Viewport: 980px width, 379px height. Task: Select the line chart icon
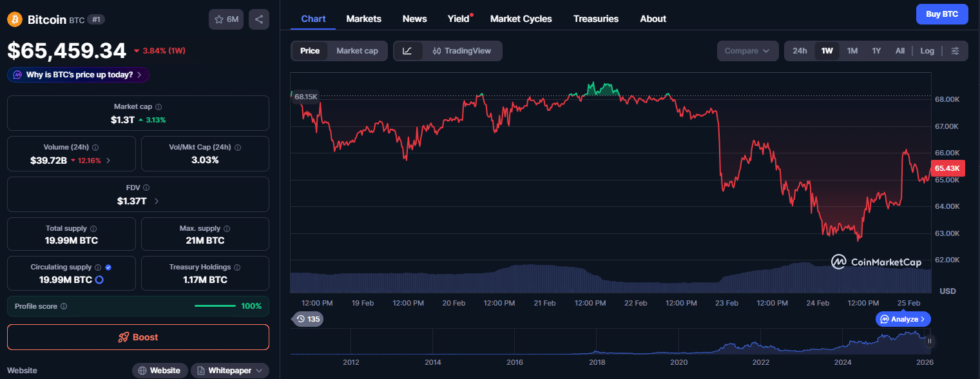coord(408,51)
